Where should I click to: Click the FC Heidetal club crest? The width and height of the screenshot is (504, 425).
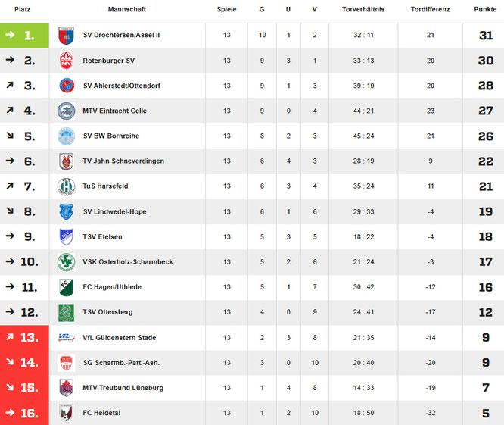coord(66,413)
